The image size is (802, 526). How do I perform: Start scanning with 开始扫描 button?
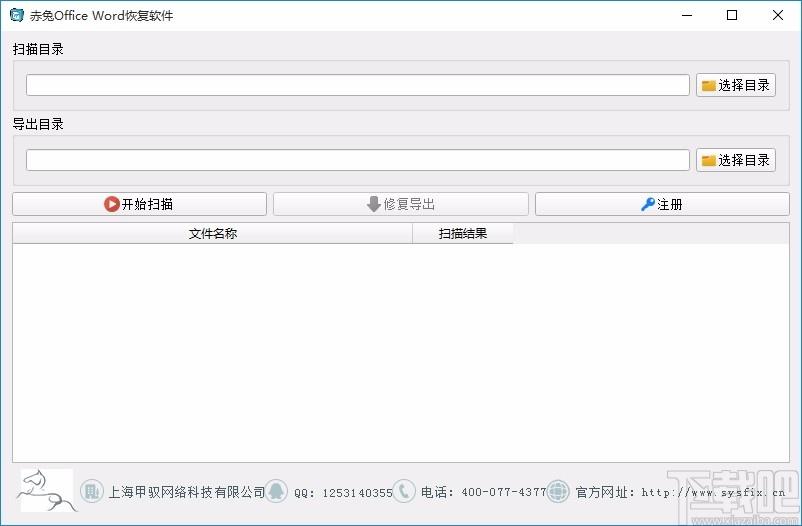coord(139,204)
